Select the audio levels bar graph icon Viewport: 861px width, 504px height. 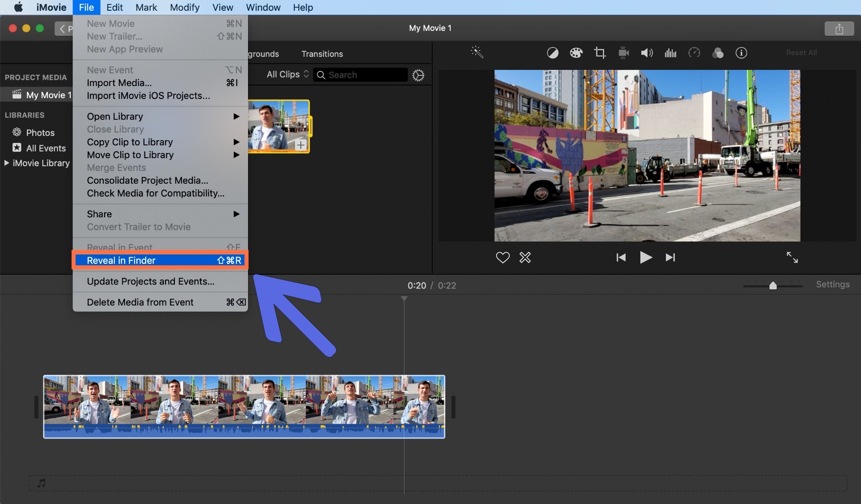(x=671, y=53)
